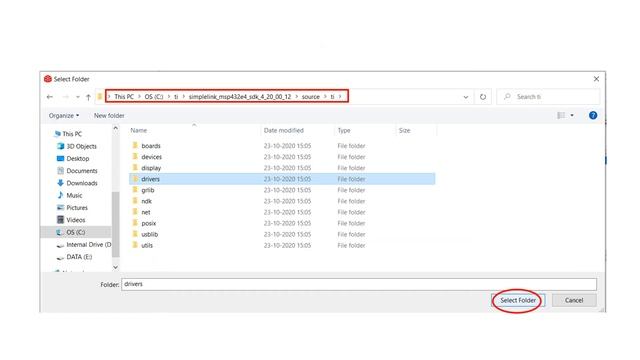The height and width of the screenshot is (360, 640).
Task: Open Help with the question mark icon
Action: [x=593, y=116]
